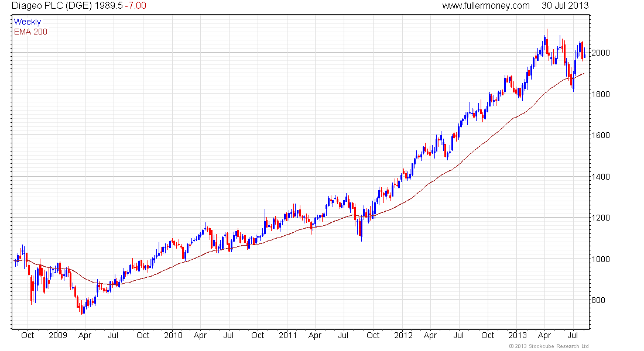Image resolution: width=644 pixels, height=351 pixels.
Task: Click the Apr label following 2013
Action: pyautogui.click(x=544, y=335)
